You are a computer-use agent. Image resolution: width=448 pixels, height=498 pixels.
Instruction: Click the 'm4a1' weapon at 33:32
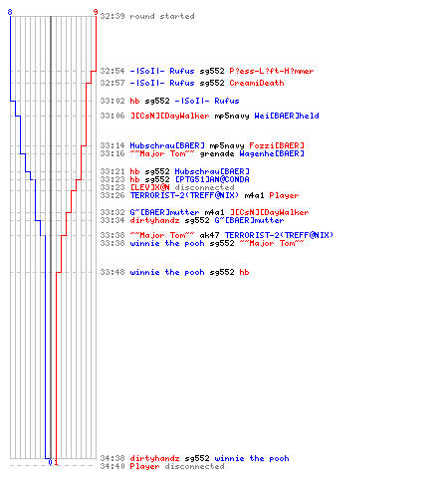click(215, 212)
